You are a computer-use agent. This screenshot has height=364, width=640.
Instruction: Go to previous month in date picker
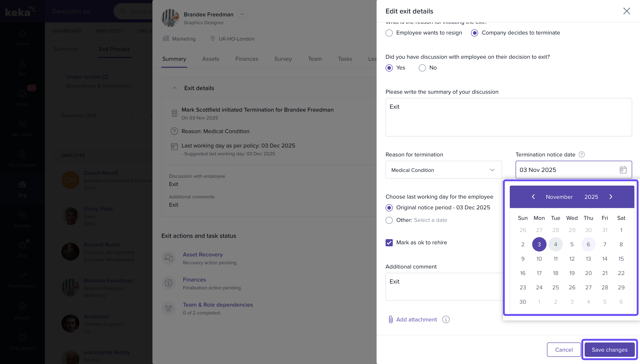533,197
